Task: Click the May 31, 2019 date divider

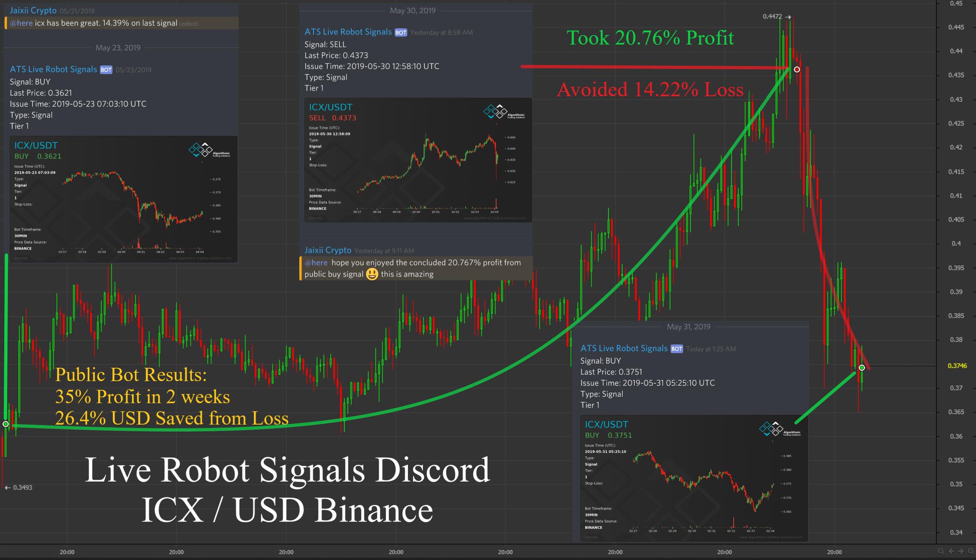Action: (689, 327)
